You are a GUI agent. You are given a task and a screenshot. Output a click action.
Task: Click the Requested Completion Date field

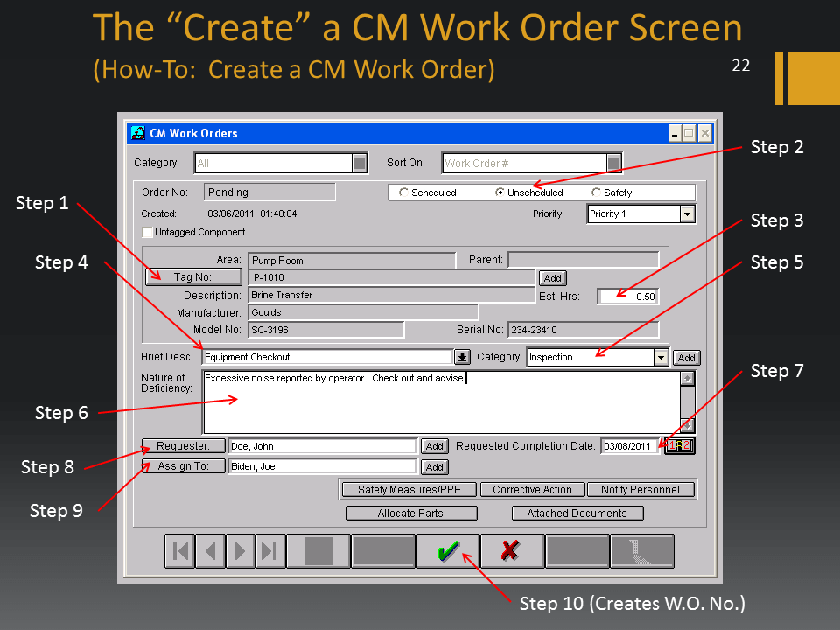coord(630,446)
